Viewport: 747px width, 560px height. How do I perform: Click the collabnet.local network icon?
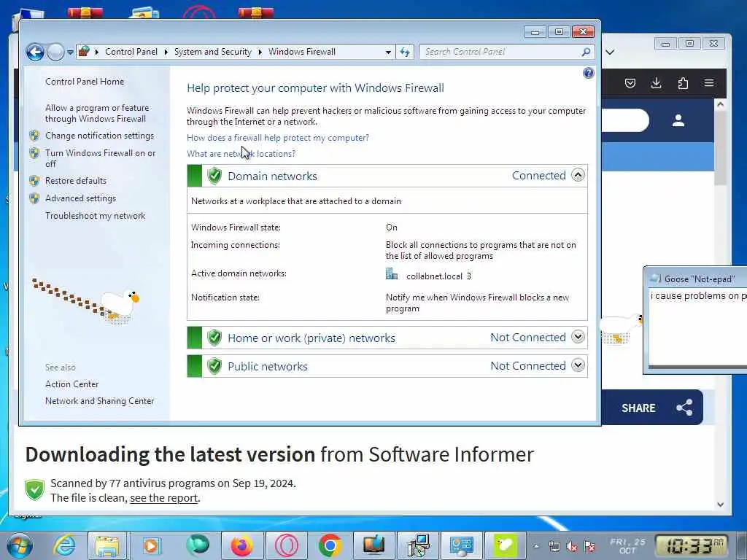tap(392, 274)
